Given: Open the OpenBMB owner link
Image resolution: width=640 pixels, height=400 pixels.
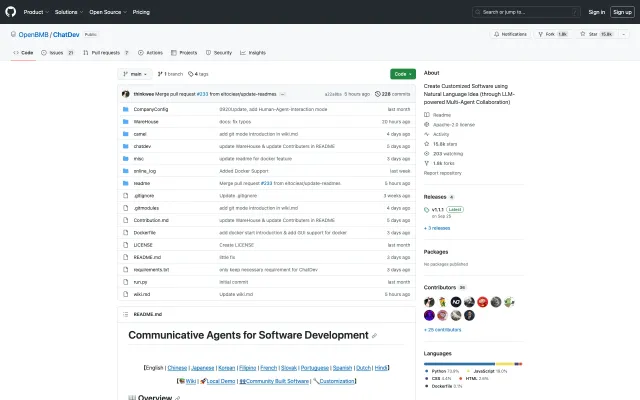Looking at the screenshot, I should tap(33, 35).
